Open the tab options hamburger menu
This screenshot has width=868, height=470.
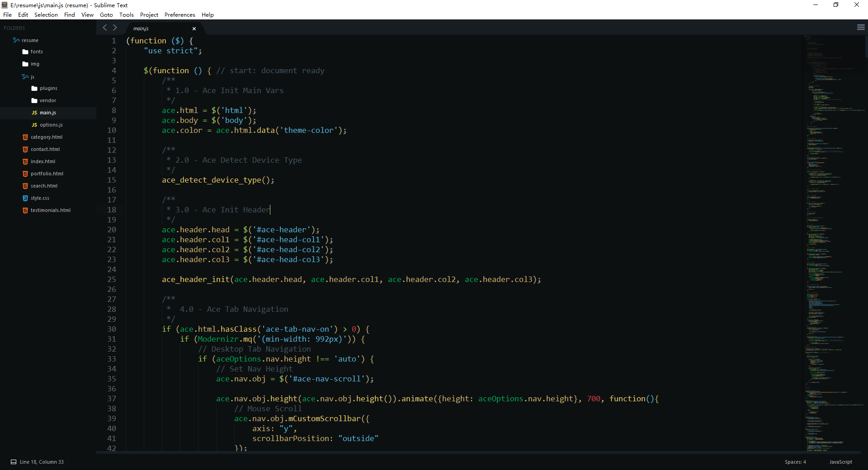click(861, 28)
